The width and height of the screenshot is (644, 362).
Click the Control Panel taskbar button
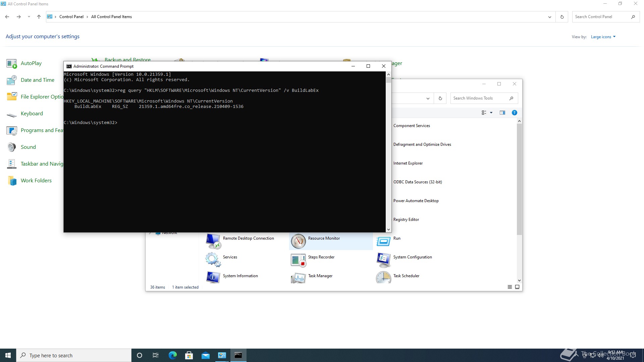click(x=222, y=355)
